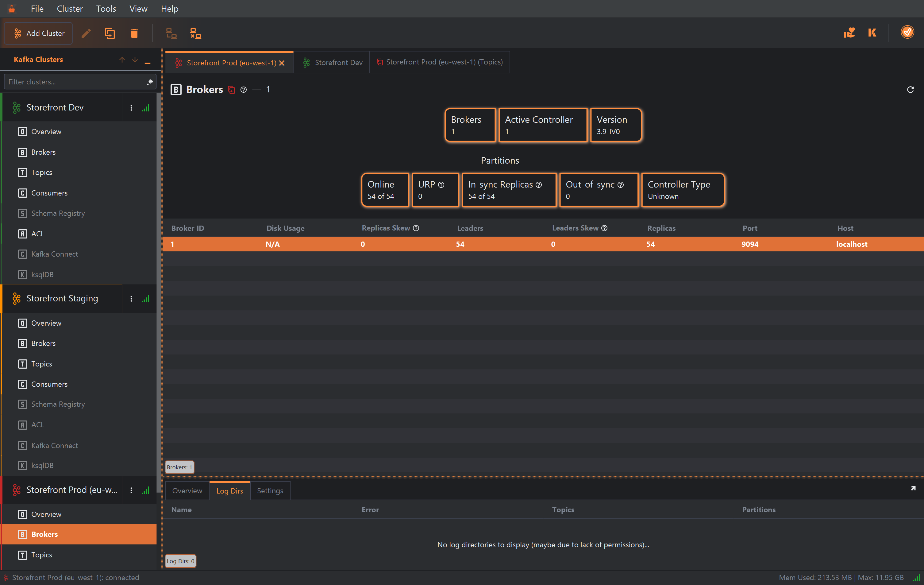Switch to Storefront Prod (Topics) tab

pos(440,62)
